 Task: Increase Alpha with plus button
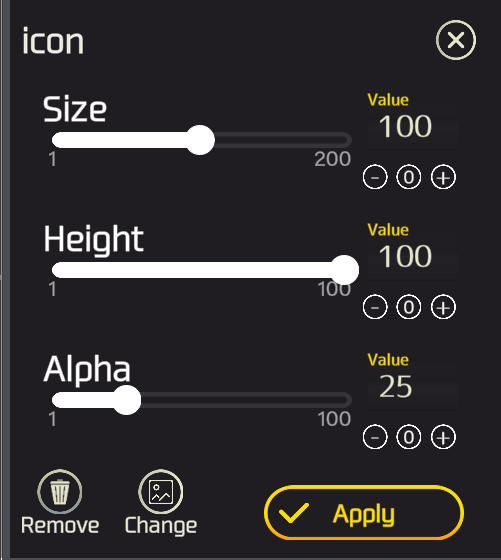(443, 437)
